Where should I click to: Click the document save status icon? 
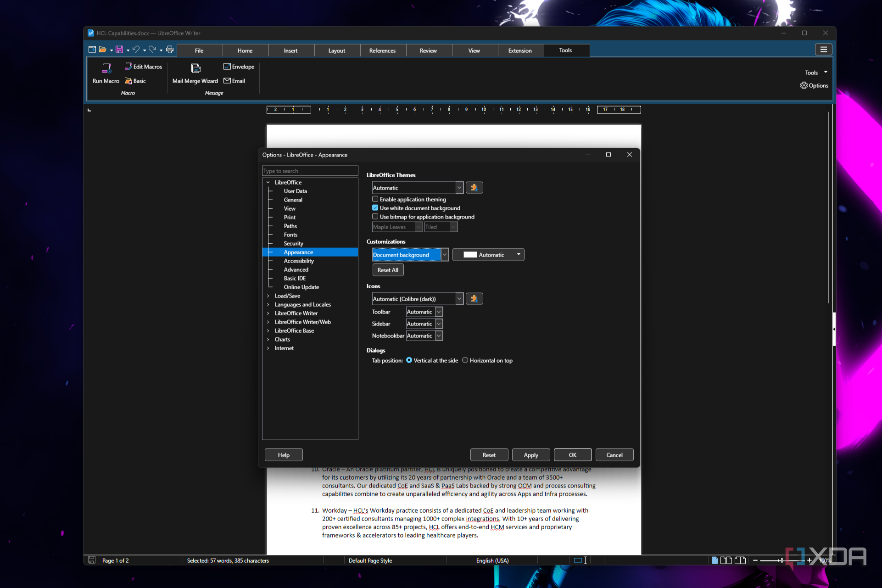tap(92, 560)
